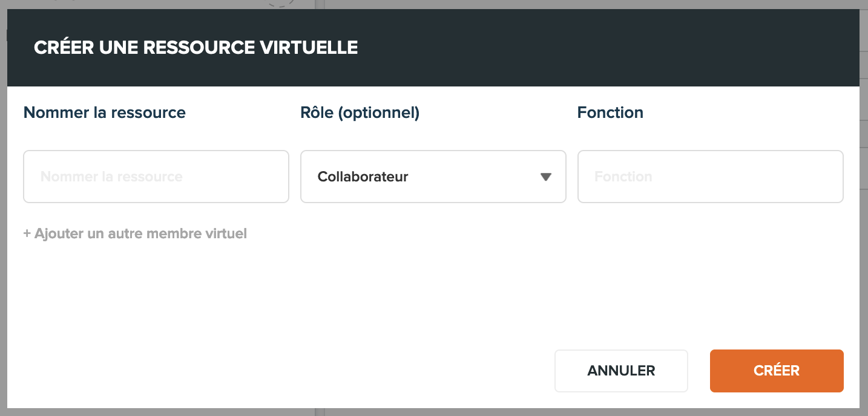Screen dimensions: 868x416
Task: Open the Collaborateur role combo box
Action: tap(433, 177)
